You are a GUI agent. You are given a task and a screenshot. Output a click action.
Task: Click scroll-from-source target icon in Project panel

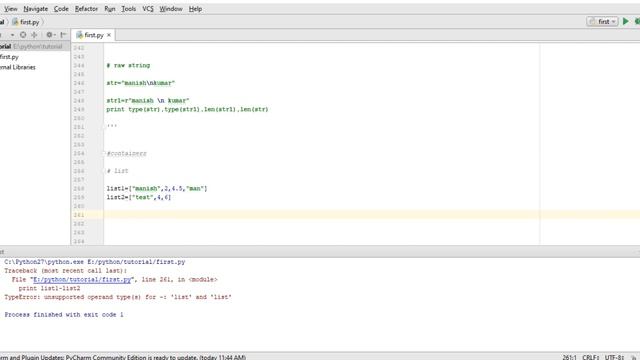coord(23,35)
